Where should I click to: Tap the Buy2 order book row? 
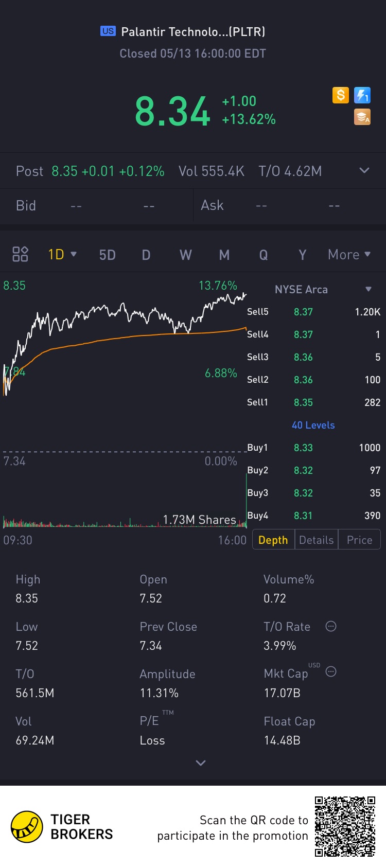[313, 470]
